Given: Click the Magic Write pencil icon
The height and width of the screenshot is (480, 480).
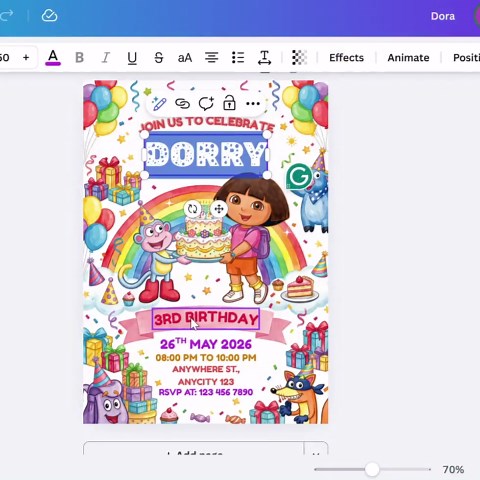Looking at the screenshot, I should point(159,104).
